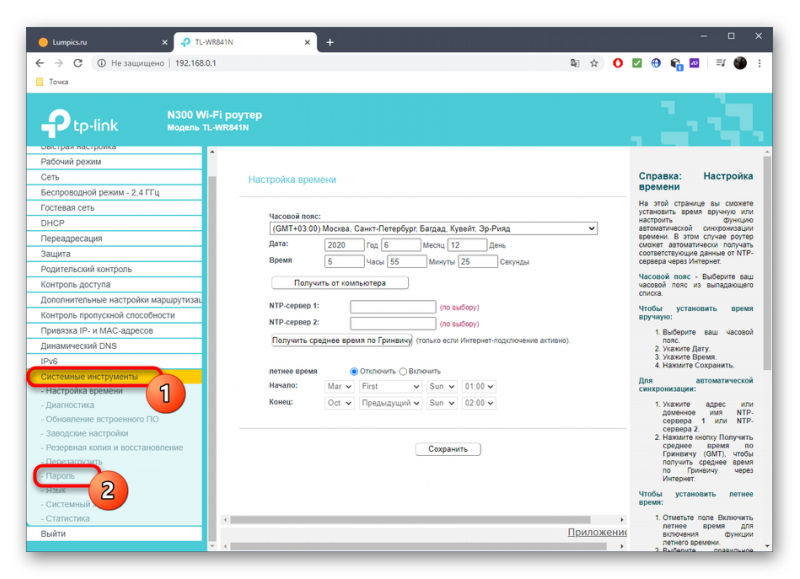Open 'Системные инструменты' menu section
The height and width of the screenshot is (579, 800).
pyautogui.click(x=114, y=376)
